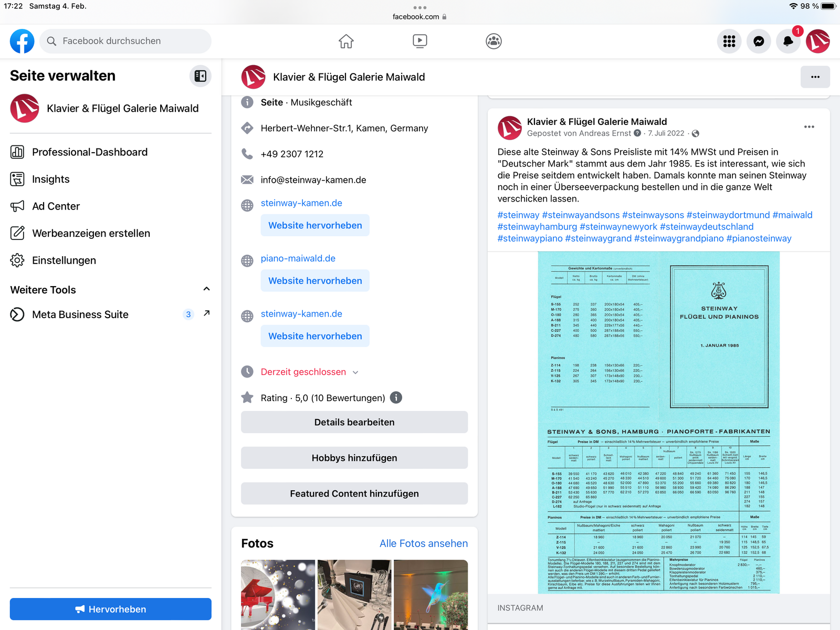Click the page avatar in sidebar
Viewport: 840px width, 630px height.
point(25,108)
